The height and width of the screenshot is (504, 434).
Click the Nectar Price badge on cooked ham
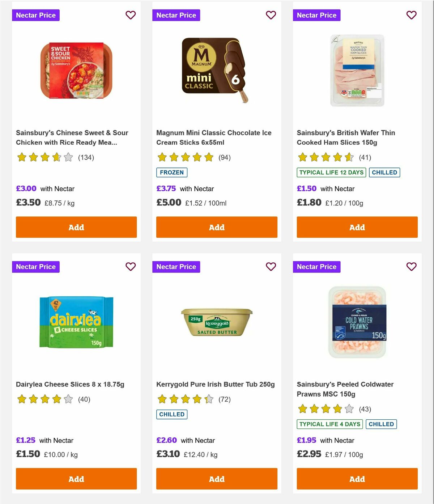[x=316, y=15]
